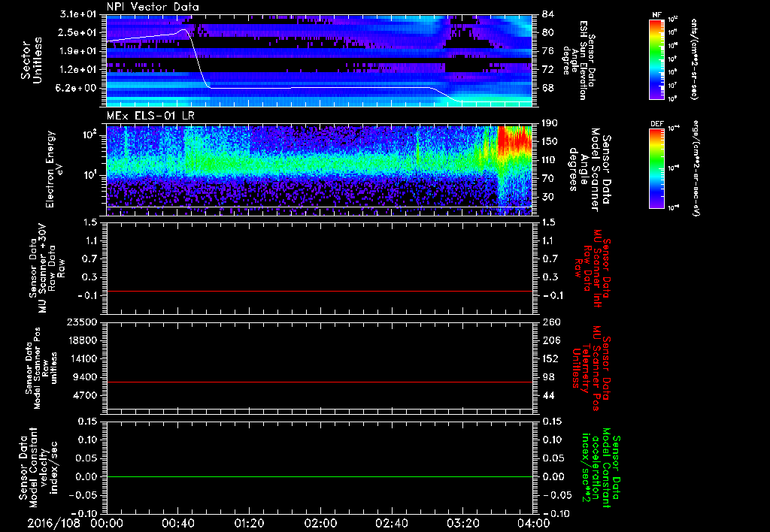770x532 pixels.
Task: Click the "190" scanner angle tick label
Action: pyautogui.click(x=550, y=122)
